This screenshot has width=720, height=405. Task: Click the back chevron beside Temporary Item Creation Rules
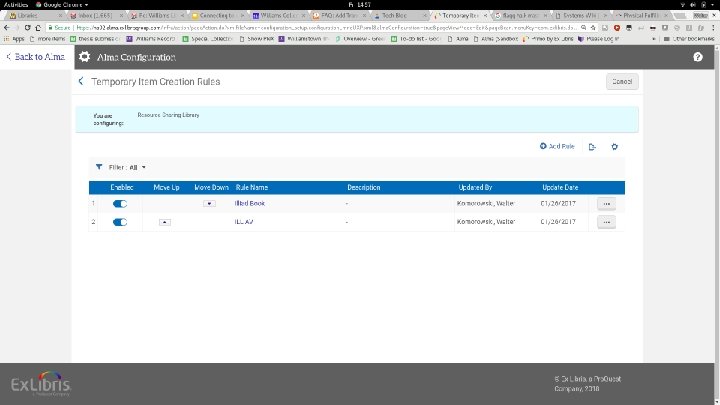81,81
